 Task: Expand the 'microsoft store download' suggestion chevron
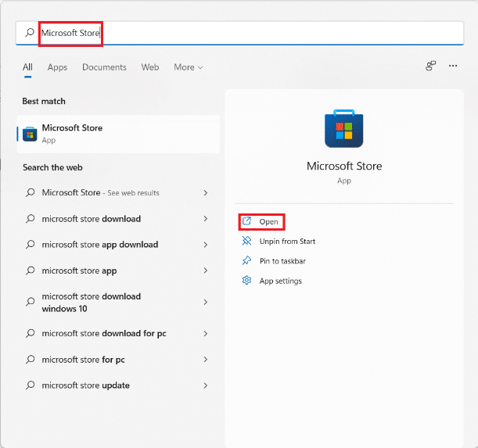click(206, 219)
